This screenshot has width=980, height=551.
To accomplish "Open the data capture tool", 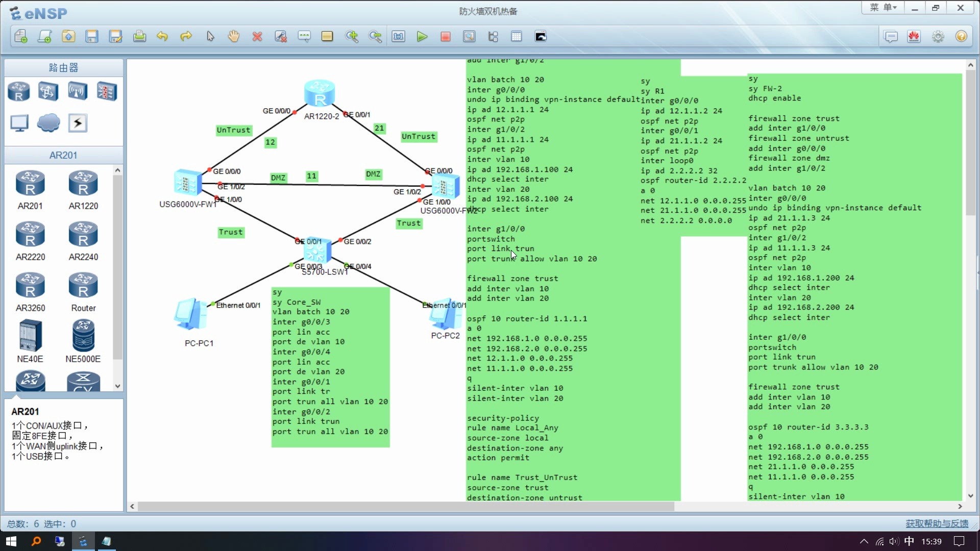I will pos(469,36).
